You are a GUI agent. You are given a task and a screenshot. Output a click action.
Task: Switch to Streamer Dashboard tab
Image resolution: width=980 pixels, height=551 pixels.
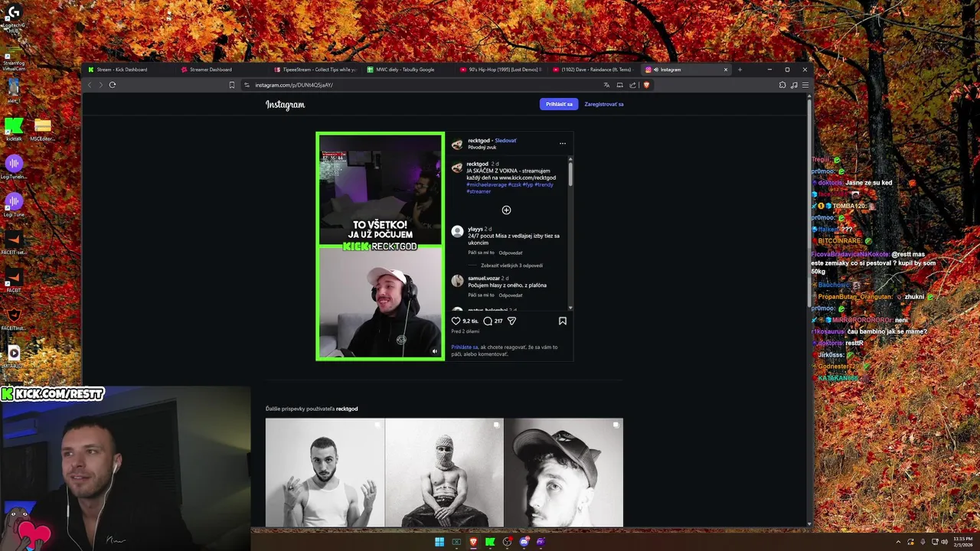222,70
